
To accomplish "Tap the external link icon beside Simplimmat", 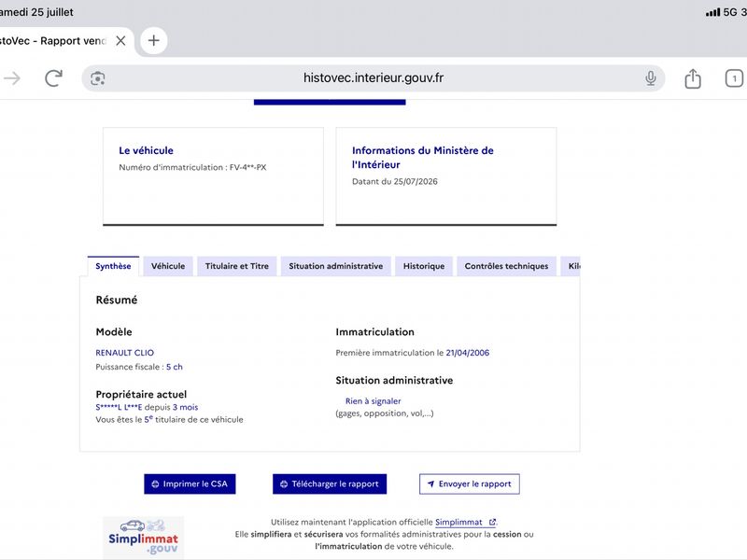I will tap(492, 522).
